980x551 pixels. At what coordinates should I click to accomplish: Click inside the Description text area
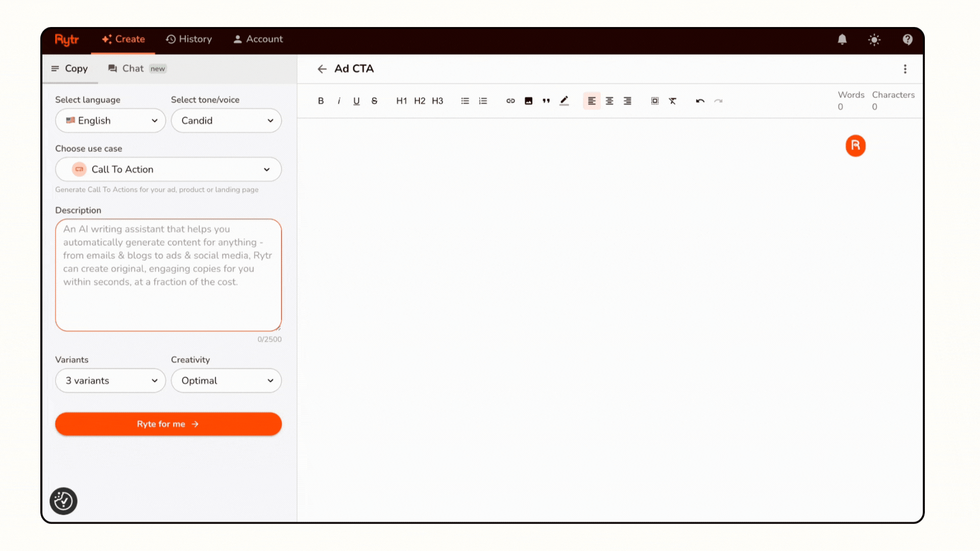pos(168,275)
